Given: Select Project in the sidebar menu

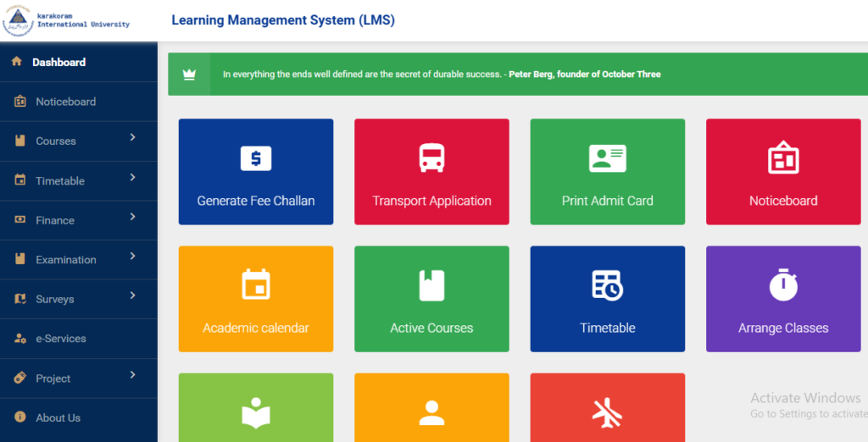Looking at the screenshot, I should pos(79,378).
